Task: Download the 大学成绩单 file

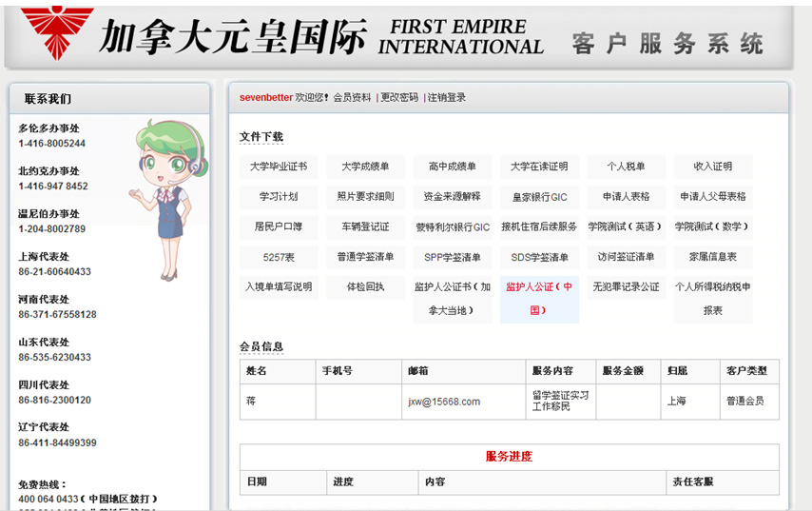Action: 365,167
